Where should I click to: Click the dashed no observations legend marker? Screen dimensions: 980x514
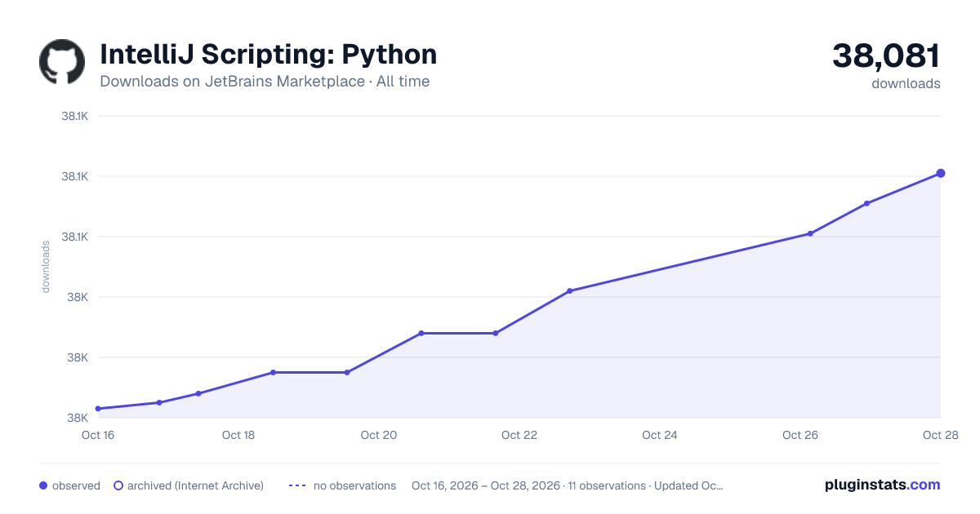[x=296, y=485]
